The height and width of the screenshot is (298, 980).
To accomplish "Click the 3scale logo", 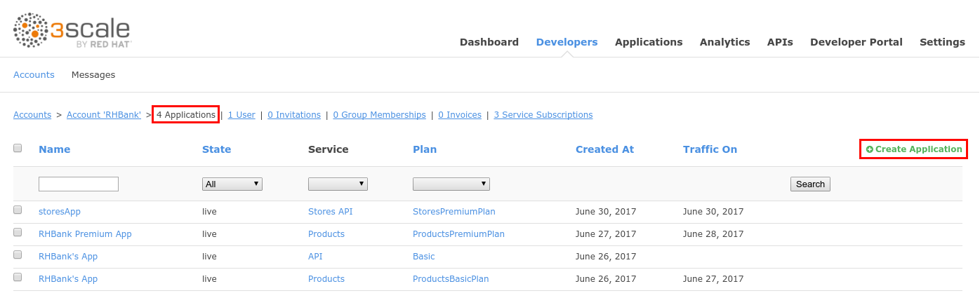I will (x=72, y=30).
